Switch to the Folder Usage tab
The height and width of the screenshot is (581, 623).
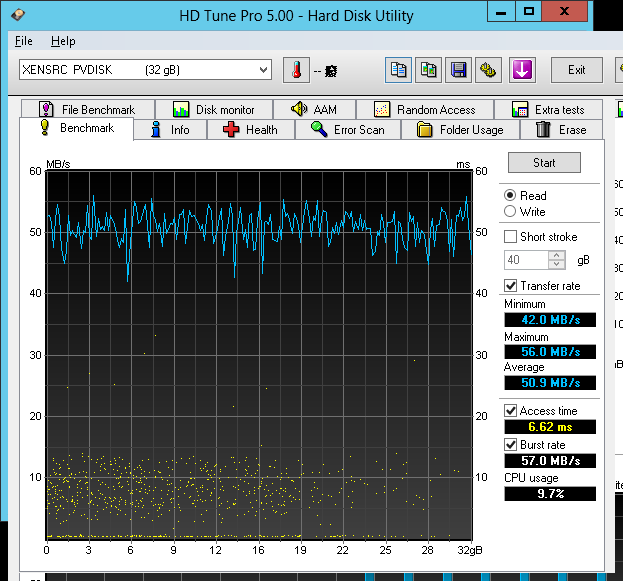(x=460, y=130)
